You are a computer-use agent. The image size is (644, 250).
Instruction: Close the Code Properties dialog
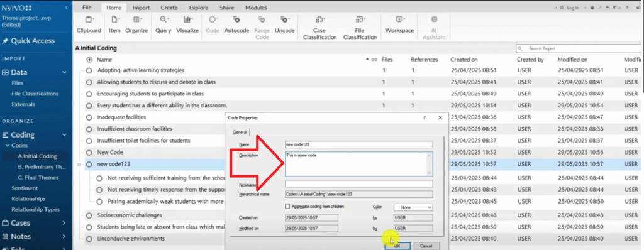click(x=440, y=117)
